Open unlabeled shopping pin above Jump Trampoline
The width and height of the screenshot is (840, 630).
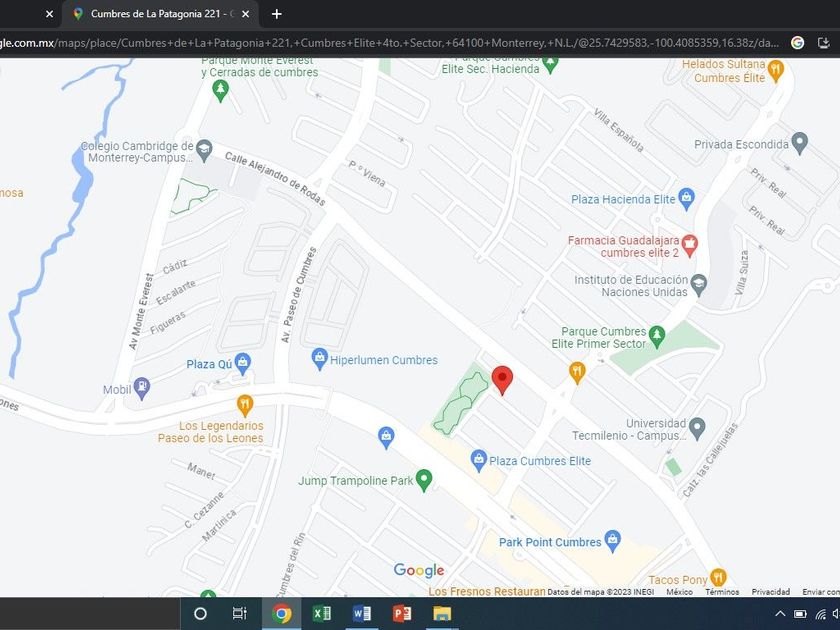[x=386, y=437]
